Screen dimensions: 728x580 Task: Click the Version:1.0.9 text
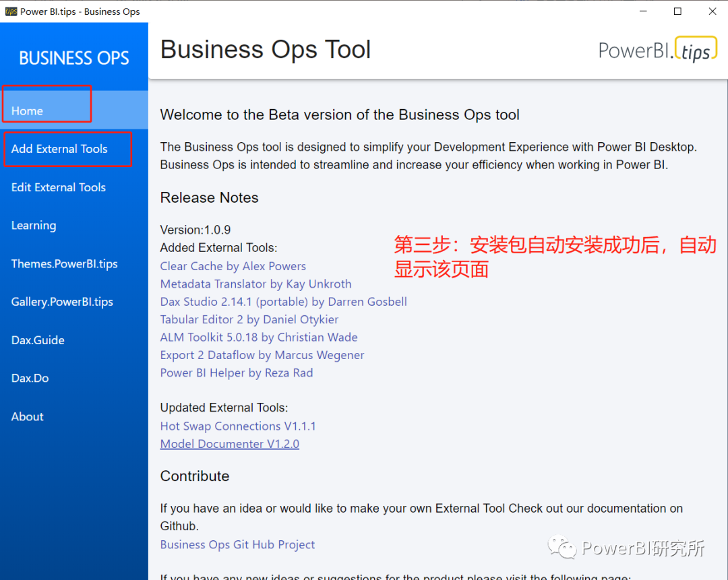tap(195, 230)
